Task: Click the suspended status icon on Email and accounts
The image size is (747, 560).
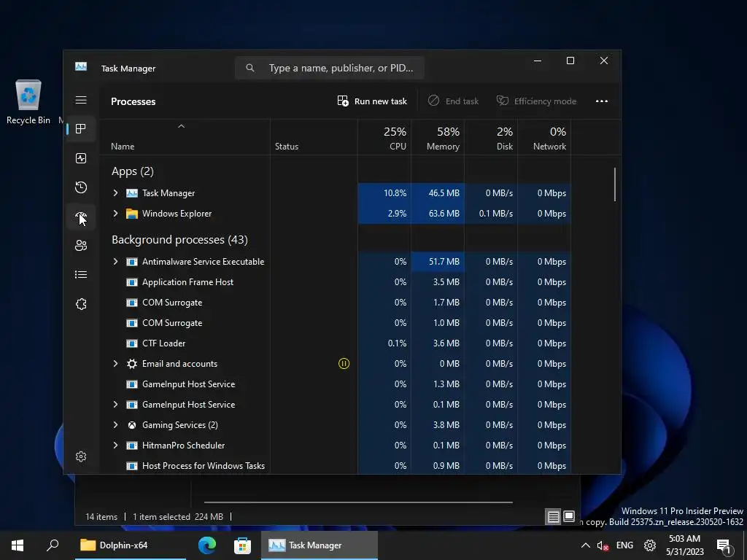Action: (x=344, y=364)
